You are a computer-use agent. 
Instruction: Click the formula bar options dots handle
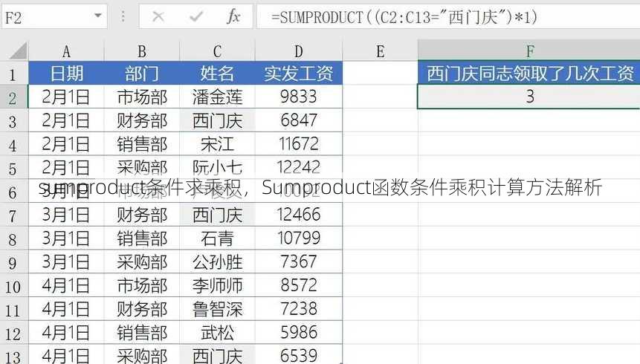click(123, 17)
